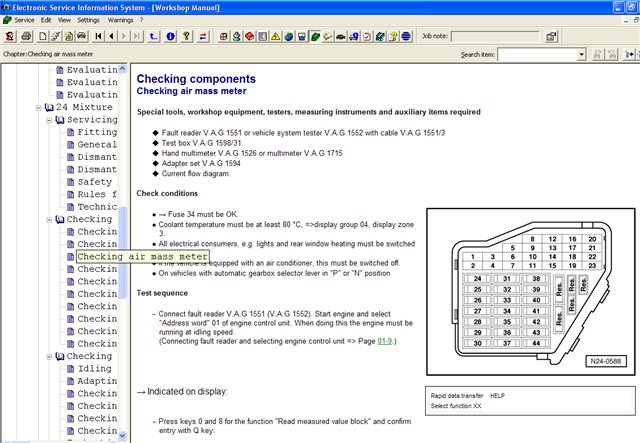Image resolution: width=640 pixels, height=443 pixels.
Task: Open the Edit menu
Action: pos(46,20)
